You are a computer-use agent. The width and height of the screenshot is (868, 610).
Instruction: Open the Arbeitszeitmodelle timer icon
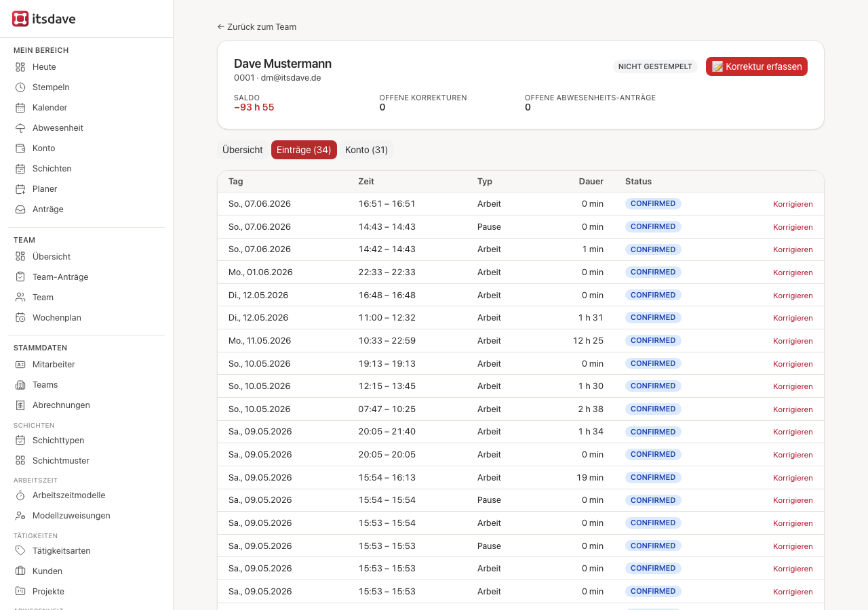pos(20,495)
